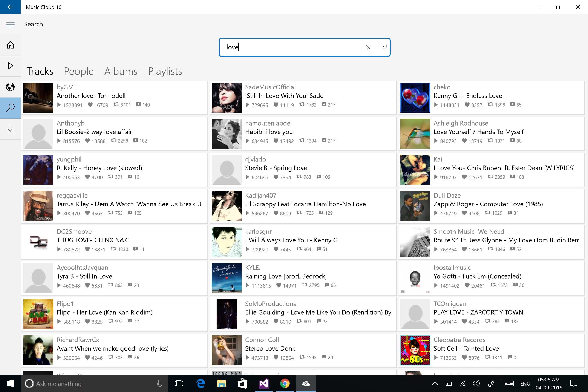Open 'Raining Love [prod. Bedrock]' track
This screenshot has height=392, width=588.
[286, 276]
